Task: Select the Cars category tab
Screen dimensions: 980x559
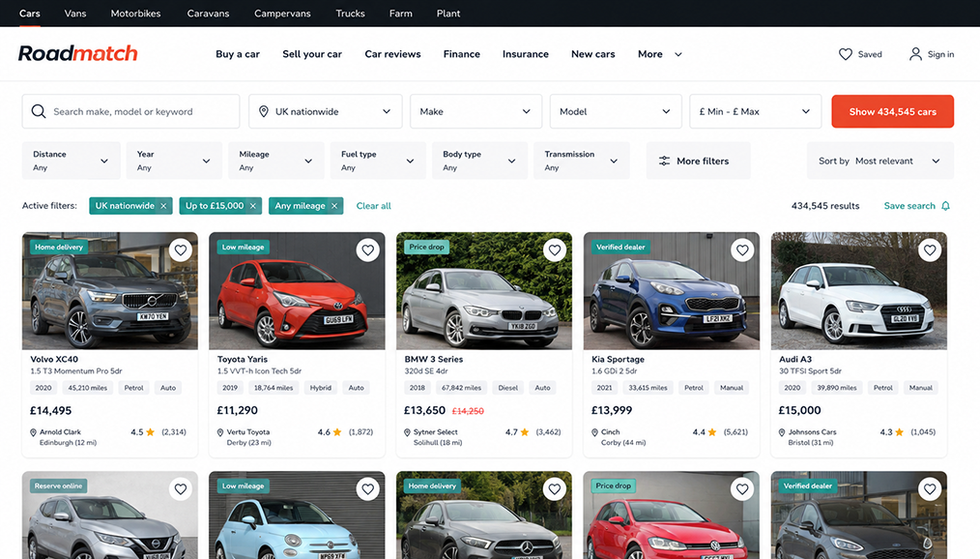Action: click(29, 14)
